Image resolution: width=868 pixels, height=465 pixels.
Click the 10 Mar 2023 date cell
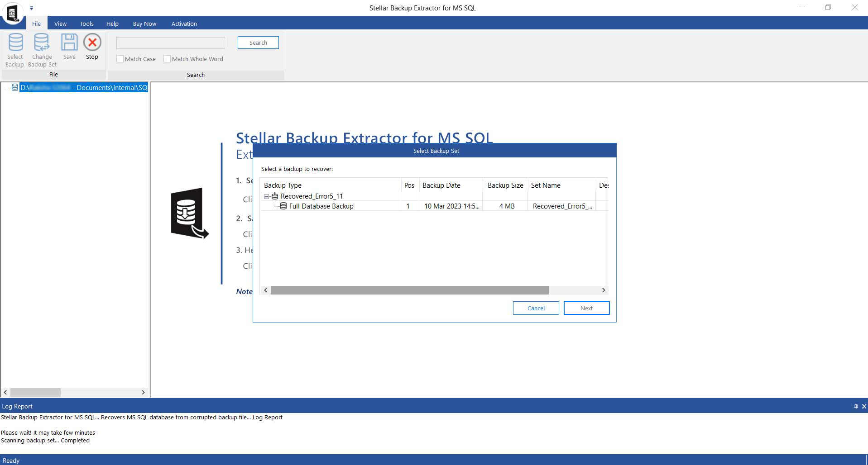(451, 206)
